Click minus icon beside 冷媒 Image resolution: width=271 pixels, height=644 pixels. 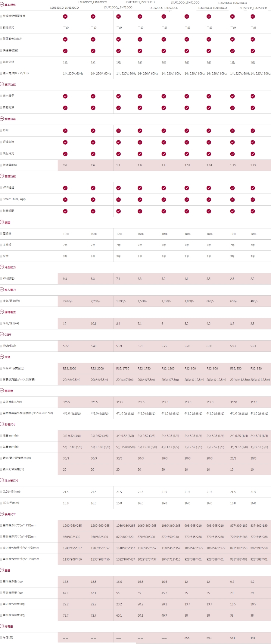pos(2,357)
